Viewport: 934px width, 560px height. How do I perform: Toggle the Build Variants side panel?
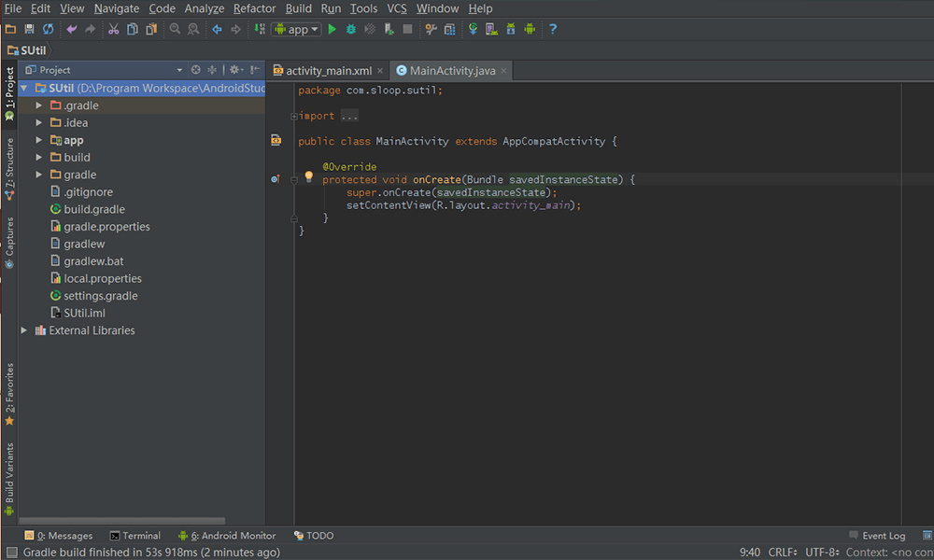click(x=9, y=478)
